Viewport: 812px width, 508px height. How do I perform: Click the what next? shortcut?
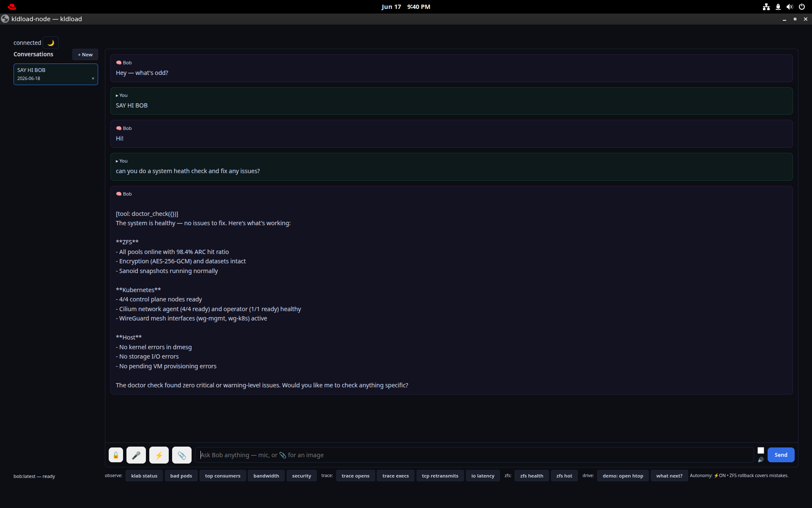coord(669,476)
